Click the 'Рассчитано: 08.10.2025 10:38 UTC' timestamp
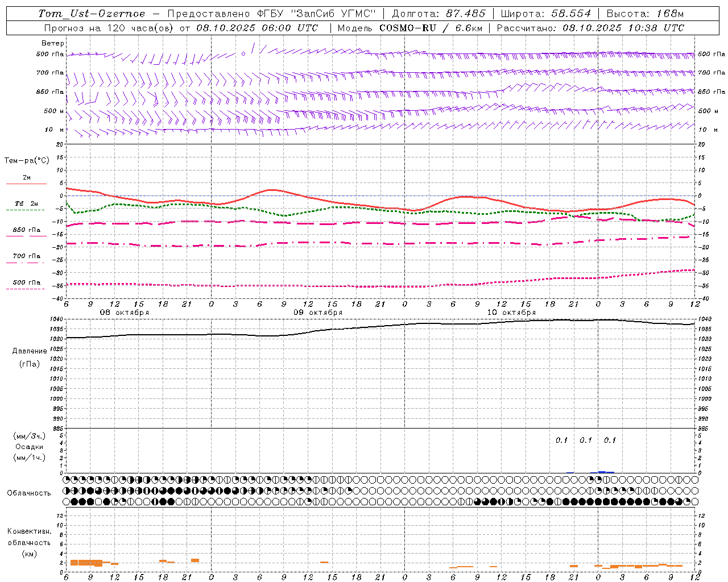The height and width of the screenshot is (582, 728). (x=590, y=28)
